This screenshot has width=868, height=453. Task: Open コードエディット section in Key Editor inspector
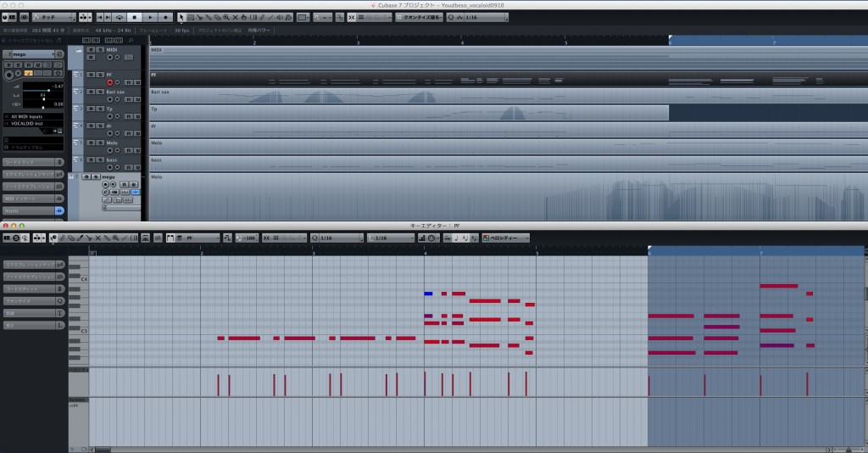point(34,288)
